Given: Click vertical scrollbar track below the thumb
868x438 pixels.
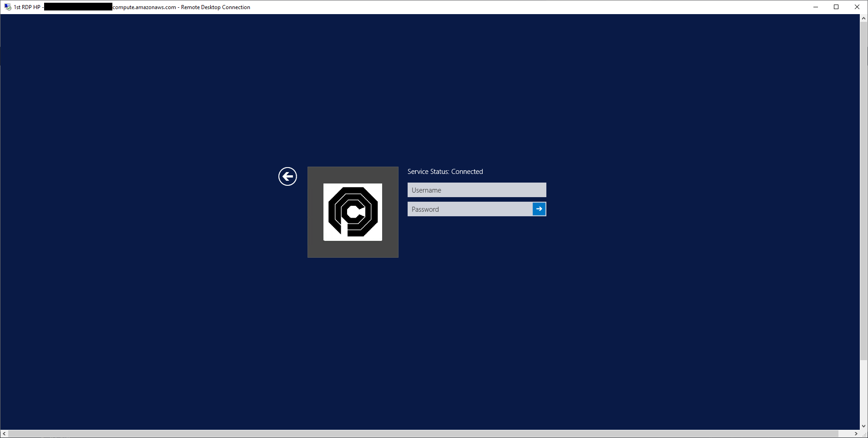Looking at the screenshot, I should click(x=863, y=392).
